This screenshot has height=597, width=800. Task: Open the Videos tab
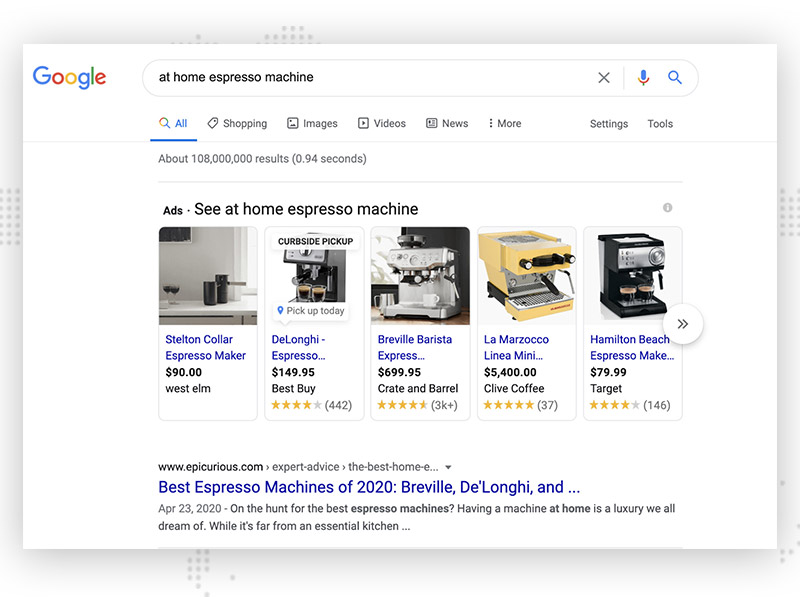tap(382, 123)
